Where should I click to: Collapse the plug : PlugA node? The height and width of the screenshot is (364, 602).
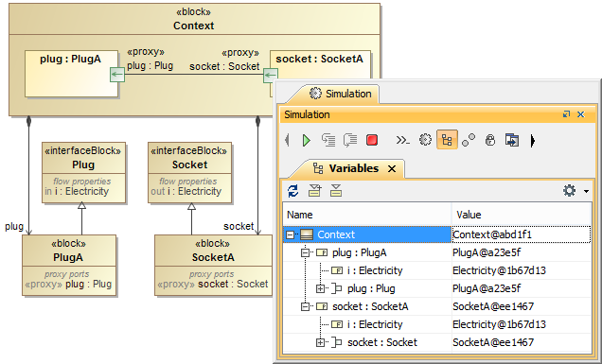click(305, 252)
